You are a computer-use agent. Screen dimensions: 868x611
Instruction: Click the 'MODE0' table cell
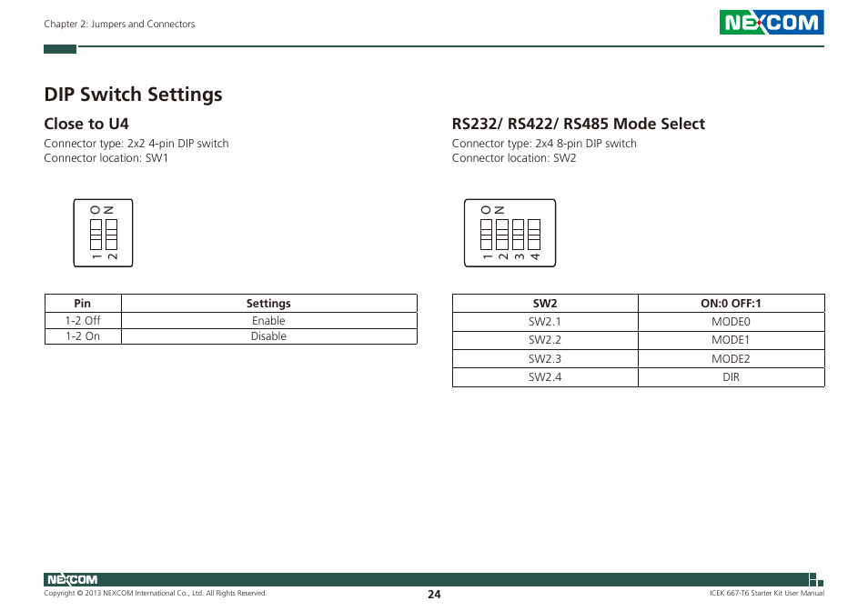(x=732, y=322)
